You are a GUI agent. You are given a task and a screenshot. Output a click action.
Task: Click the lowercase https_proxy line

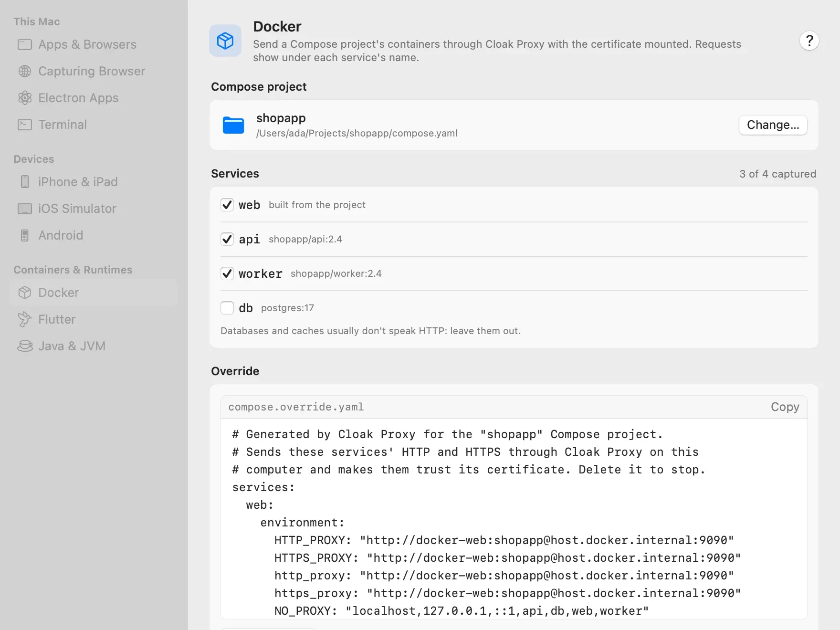(x=508, y=593)
